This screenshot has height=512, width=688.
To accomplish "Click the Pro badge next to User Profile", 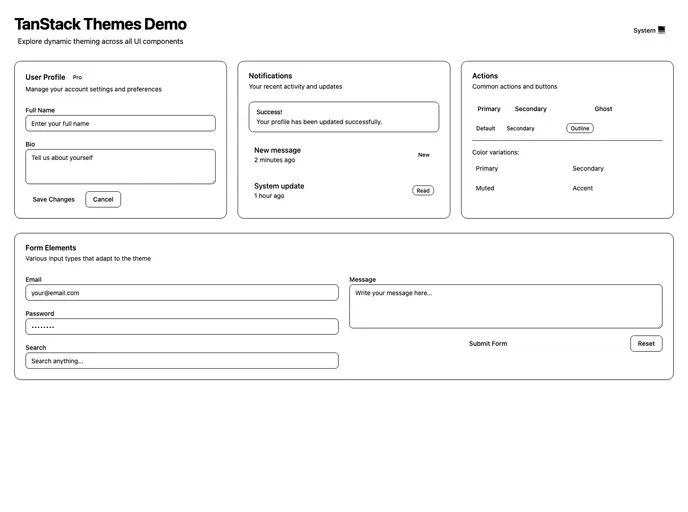I will (x=77, y=77).
